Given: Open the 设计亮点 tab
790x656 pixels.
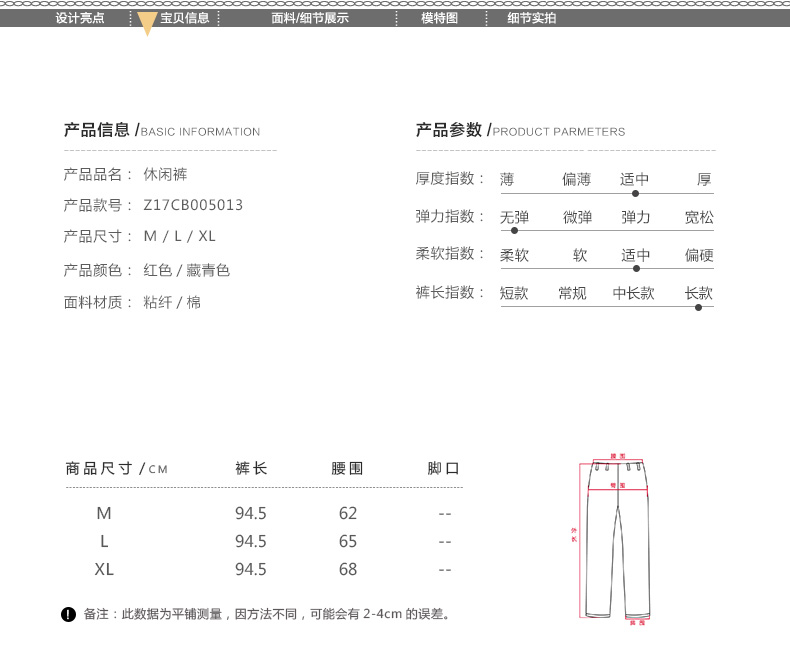Looking at the screenshot, I should pyautogui.click(x=80, y=18).
